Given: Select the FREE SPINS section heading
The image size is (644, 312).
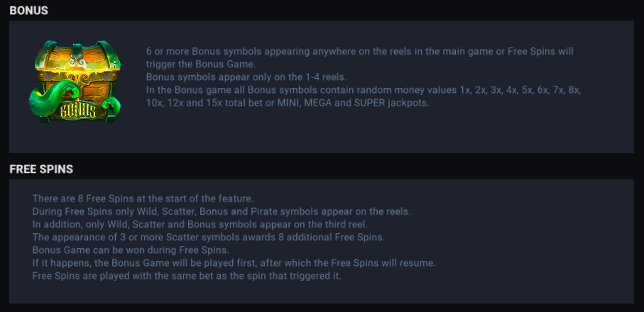Looking at the screenshot, I should pyautogui.click(x=41, y=169).
